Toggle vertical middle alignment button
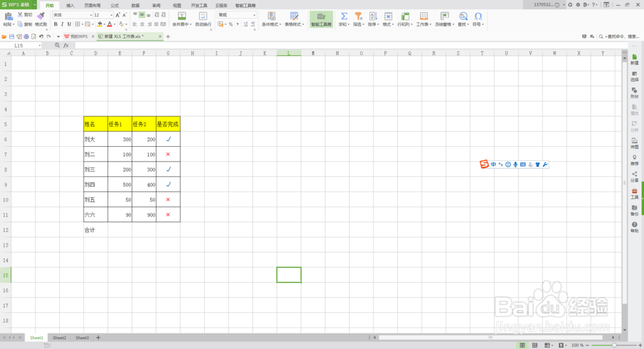 point(142,15)
